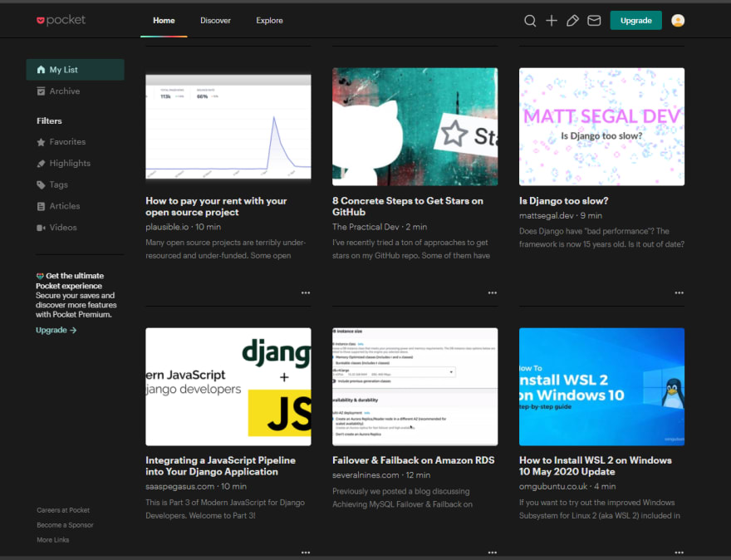Screen dimensions: 731x560
Task: Open 'How to Install WSL 2 on Windows 10' title
Action: pos(595,466)
